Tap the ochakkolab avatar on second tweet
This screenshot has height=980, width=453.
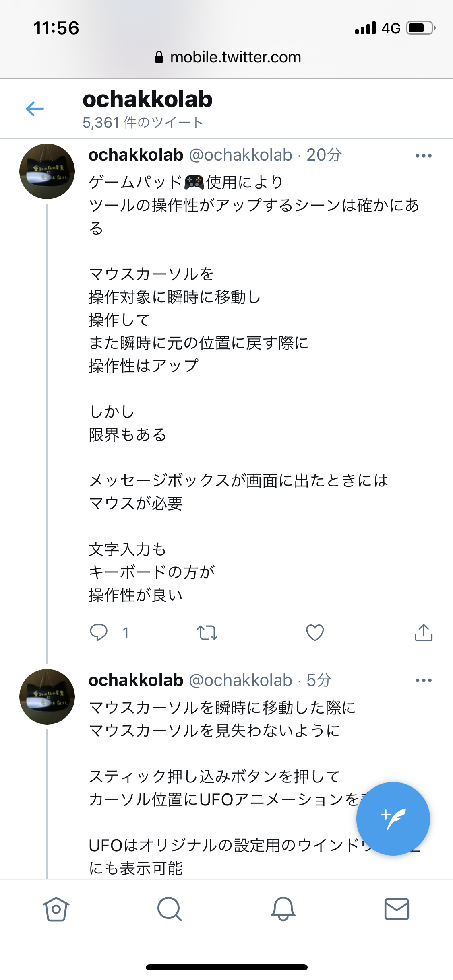pos(47,696)
